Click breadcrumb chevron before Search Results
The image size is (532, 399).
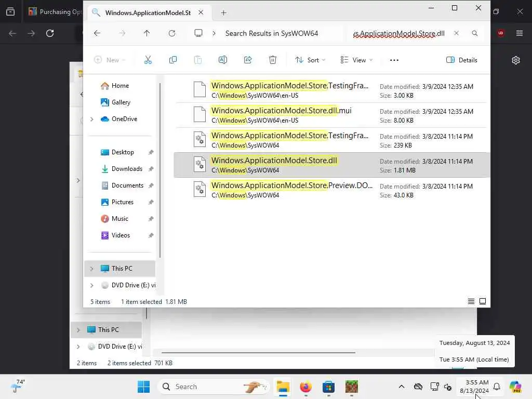214,33
